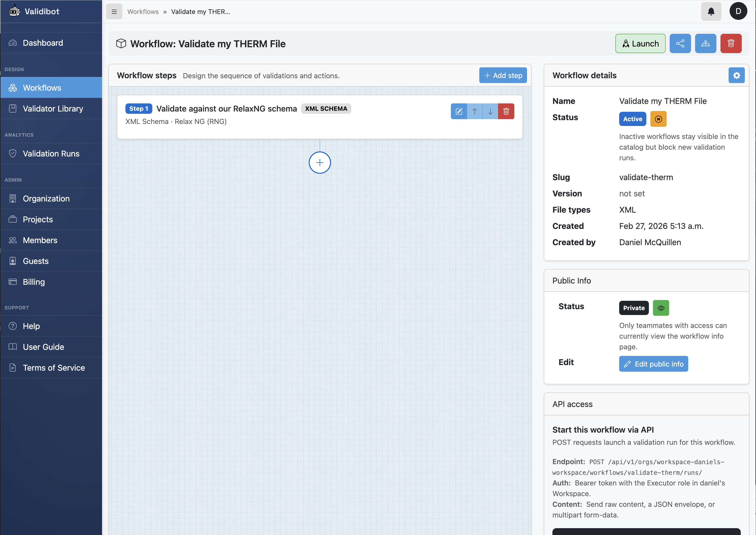Click the share icon for this workflow
This screenshot has height=535, width=756.
point(680,43)
